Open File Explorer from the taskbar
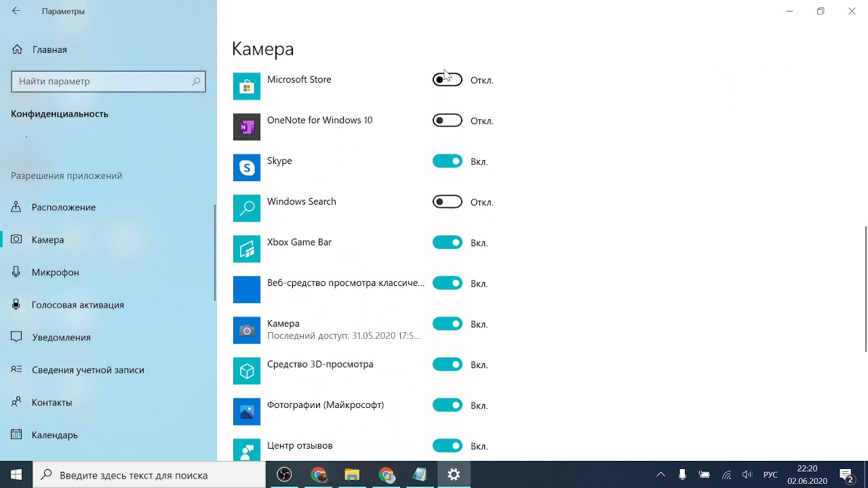Image resolution: width=868 pixels, height=488 pixels. pyautogui.click(x=352, y=475)
